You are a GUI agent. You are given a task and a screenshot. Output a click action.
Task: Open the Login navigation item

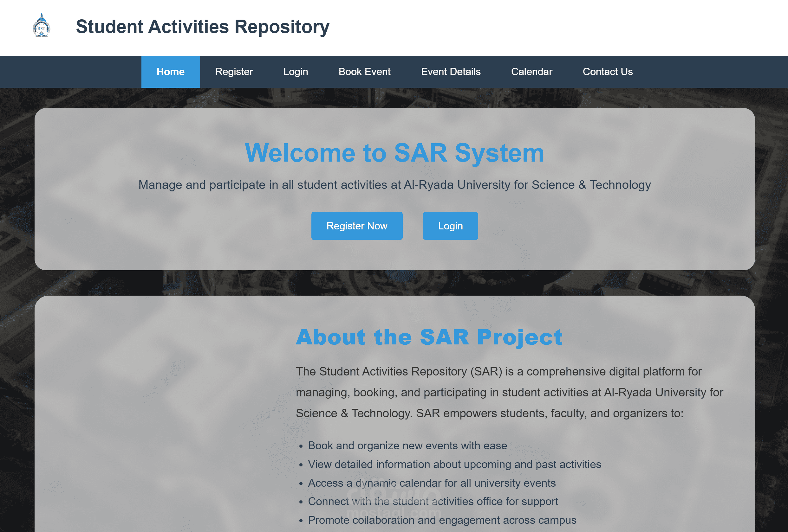295,72
